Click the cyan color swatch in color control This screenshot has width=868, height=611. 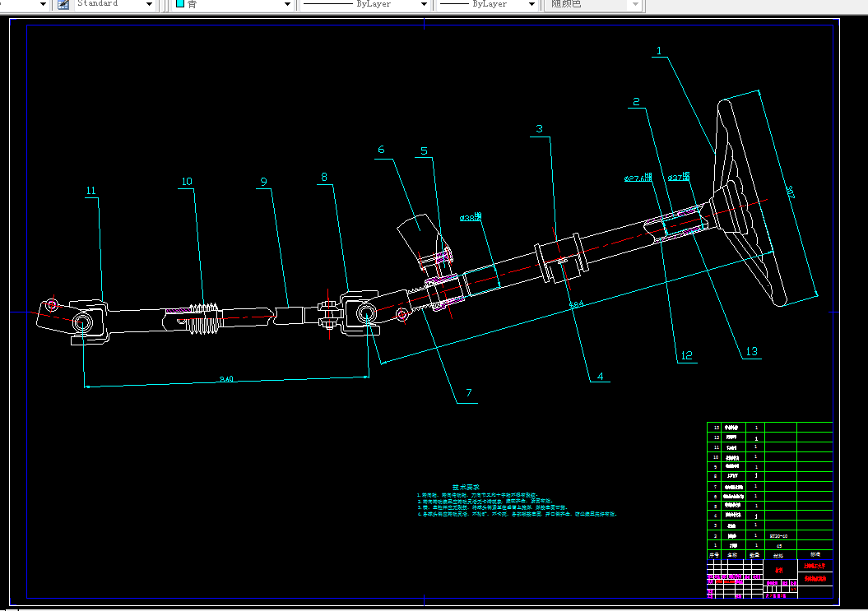coord(180,4)
